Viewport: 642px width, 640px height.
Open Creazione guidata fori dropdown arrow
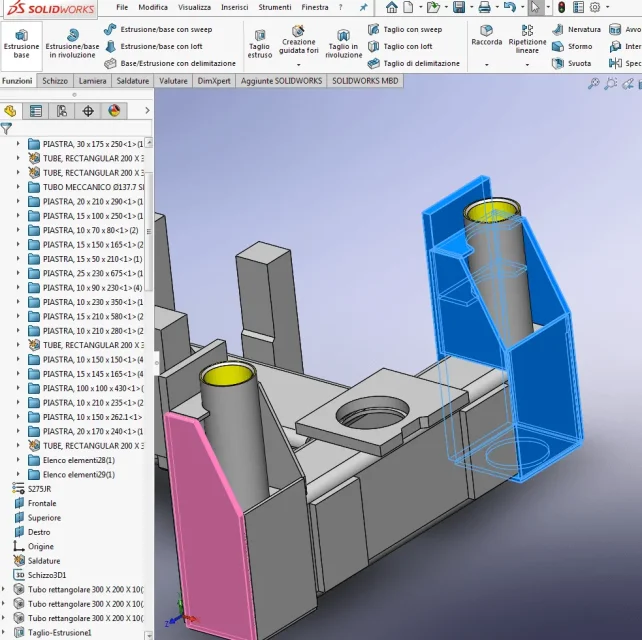click(298, 65)
